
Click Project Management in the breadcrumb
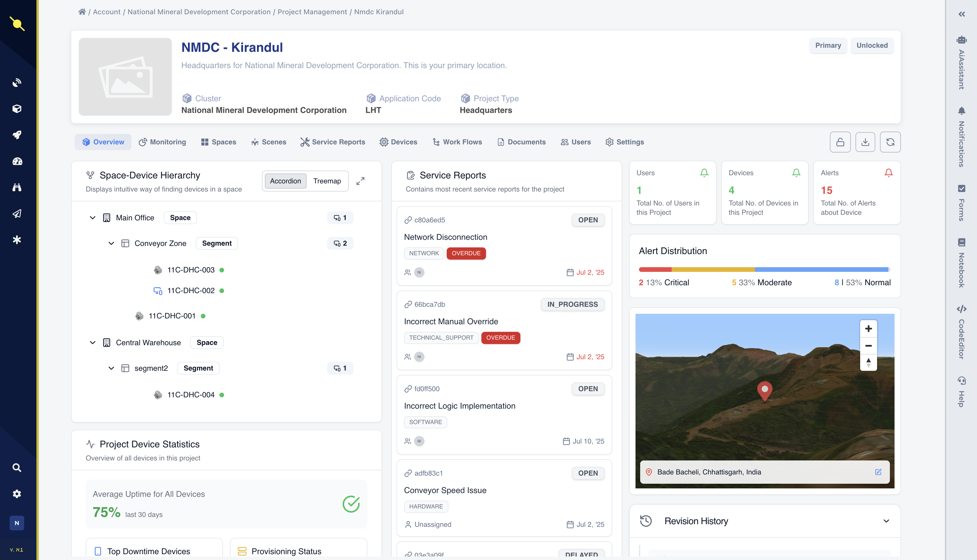tap(312, 12)
